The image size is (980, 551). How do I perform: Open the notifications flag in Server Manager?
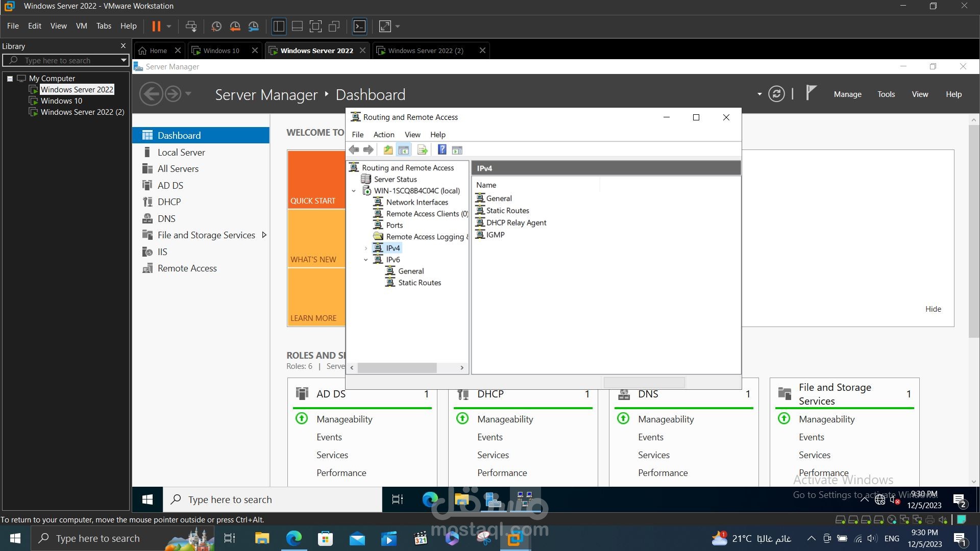(x=811, y=93)
